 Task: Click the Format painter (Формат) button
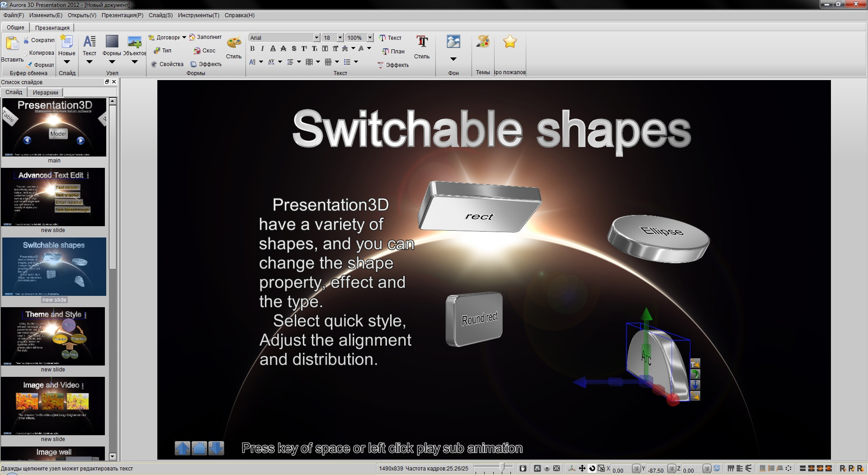coord(40,65)
